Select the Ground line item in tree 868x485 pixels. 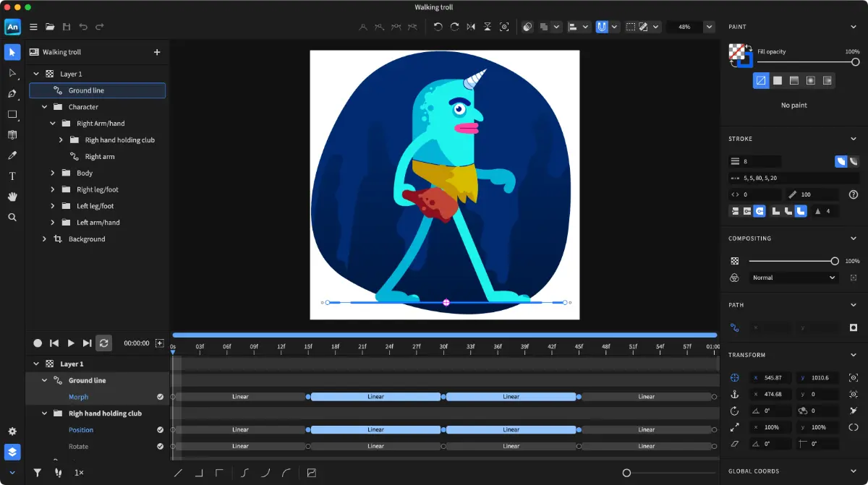[x=97, y=90]
